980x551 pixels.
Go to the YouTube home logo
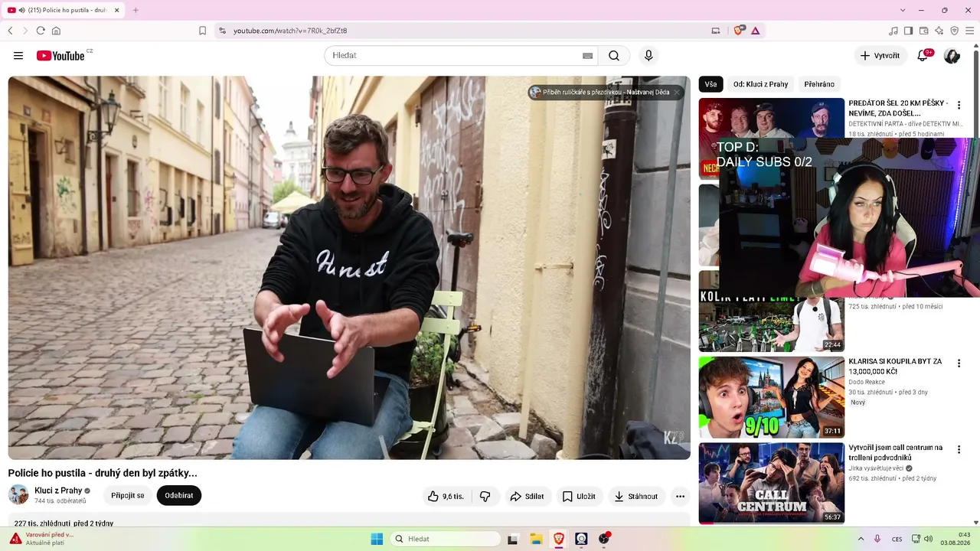[60, 56]
